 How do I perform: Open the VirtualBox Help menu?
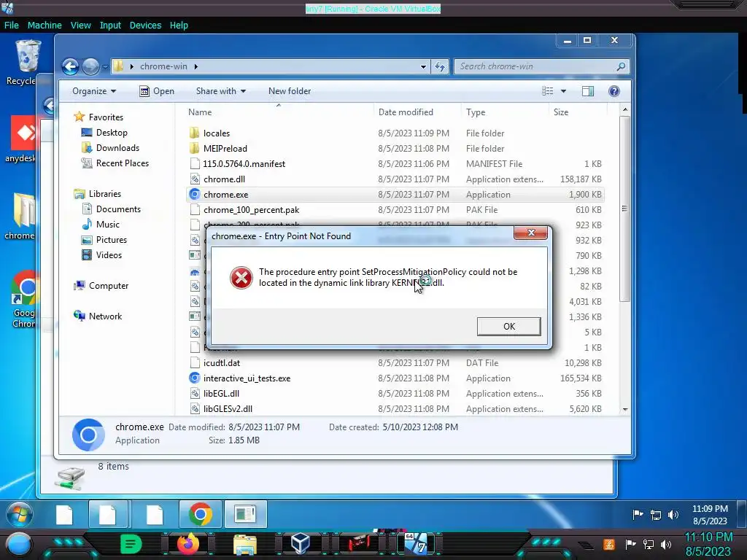click(179, 26)
